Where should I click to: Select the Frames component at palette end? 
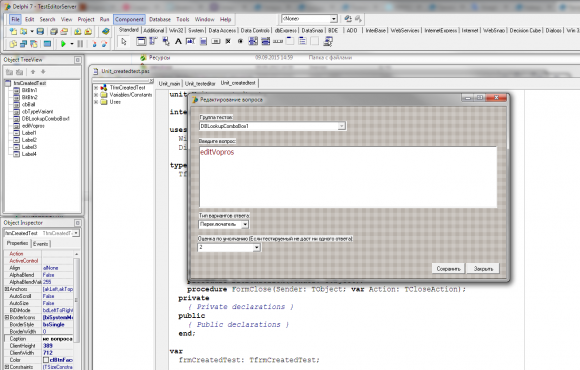[327, 41]
